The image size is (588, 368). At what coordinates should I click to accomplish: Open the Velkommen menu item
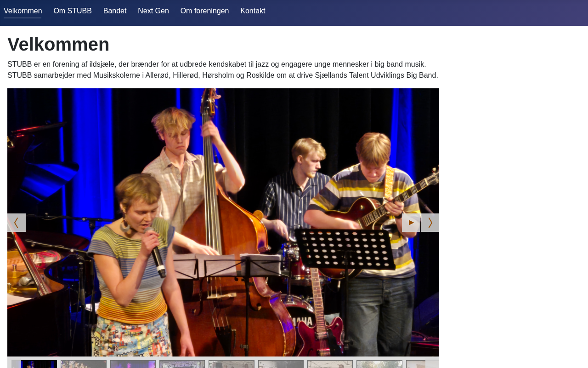click(23, 11)
